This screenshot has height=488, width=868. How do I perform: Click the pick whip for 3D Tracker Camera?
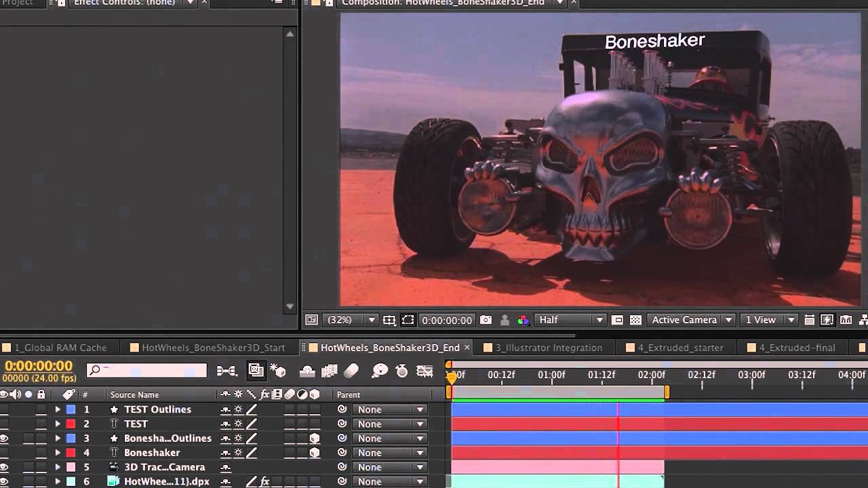tap(342, 467)
